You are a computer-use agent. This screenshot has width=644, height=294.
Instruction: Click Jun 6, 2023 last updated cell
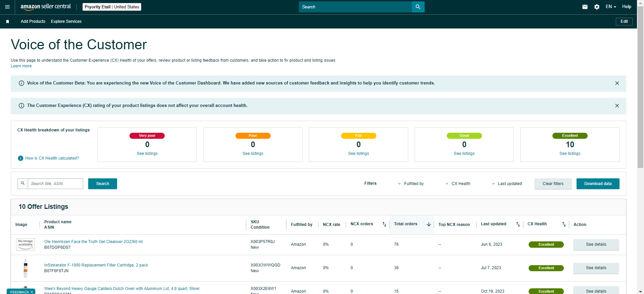click(492, 244)
